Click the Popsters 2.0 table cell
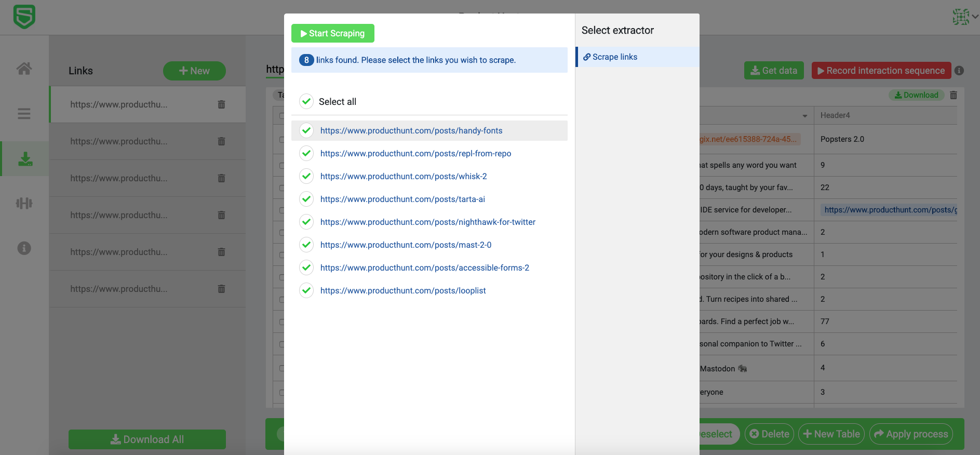The width and height of the screenshot is (980, 455). click(885, 139)
